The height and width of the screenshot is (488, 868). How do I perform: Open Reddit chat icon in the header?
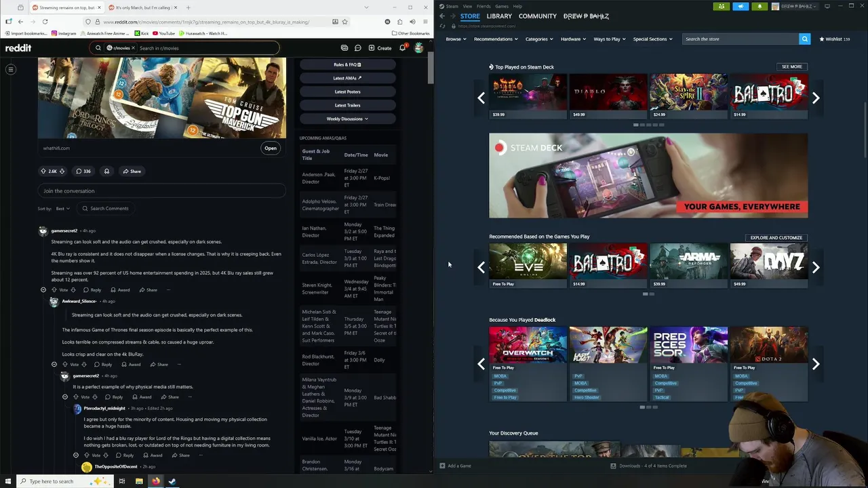[357, 48]
